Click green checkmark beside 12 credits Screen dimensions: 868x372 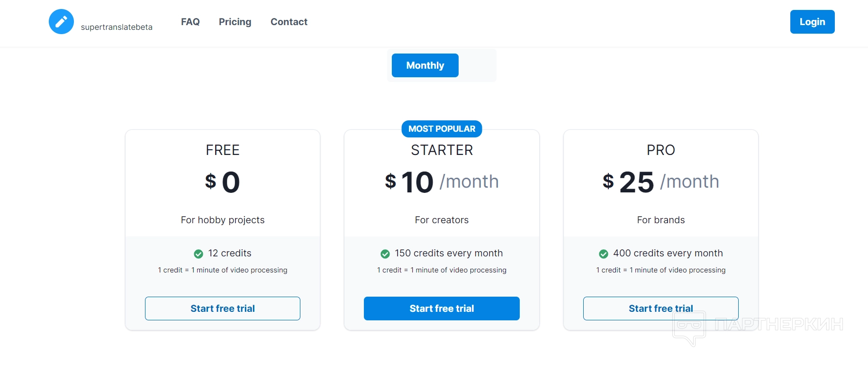(199, 254)
